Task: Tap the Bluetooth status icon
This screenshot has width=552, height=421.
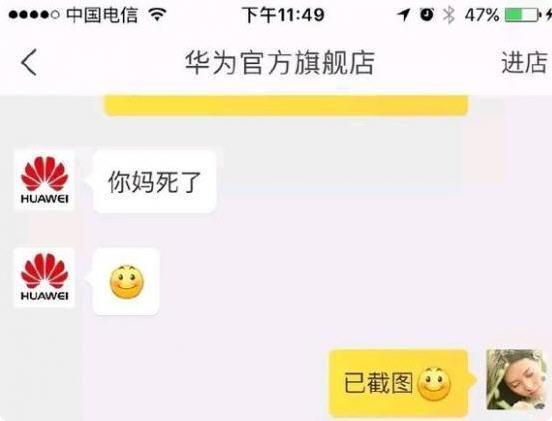Action: click(448, 15)
